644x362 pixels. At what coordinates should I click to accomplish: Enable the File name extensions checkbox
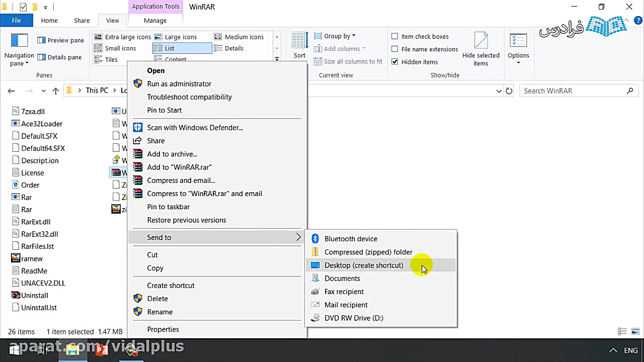tap(395, 49)
